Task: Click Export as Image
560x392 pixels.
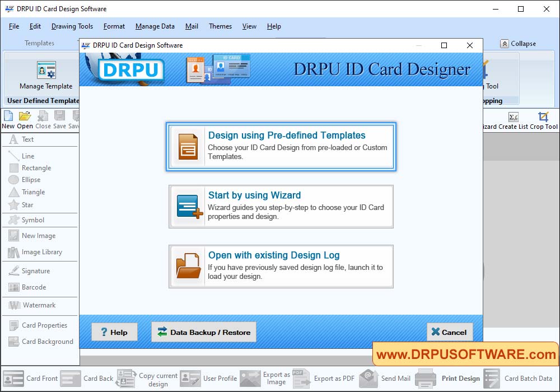Action: pyautogui.click(x=265, y=379)
